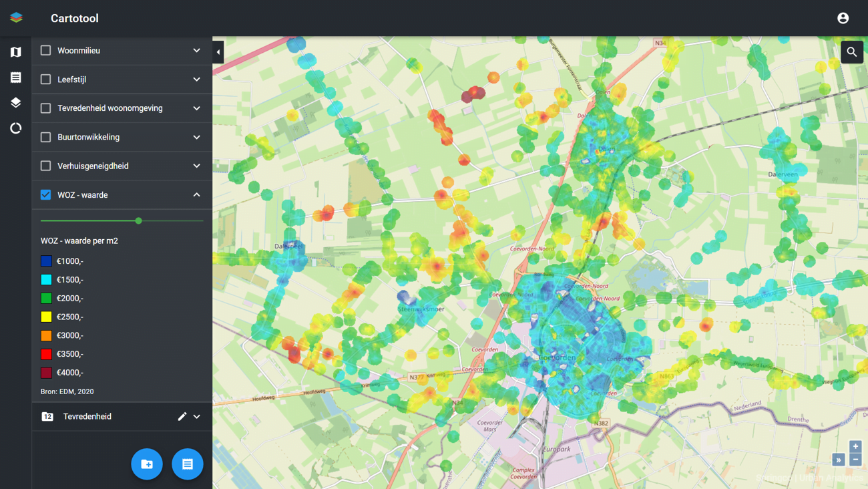
Task: Edit Tevredenheid with the pencil icon
Action: click(182, 416)
